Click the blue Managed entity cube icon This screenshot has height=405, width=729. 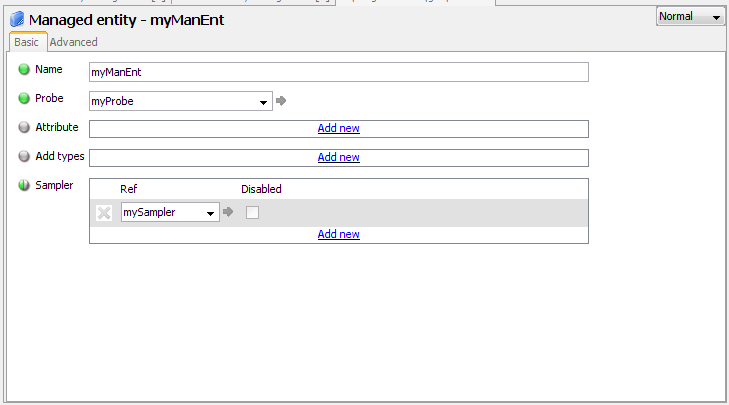click(x=17, y=19)
